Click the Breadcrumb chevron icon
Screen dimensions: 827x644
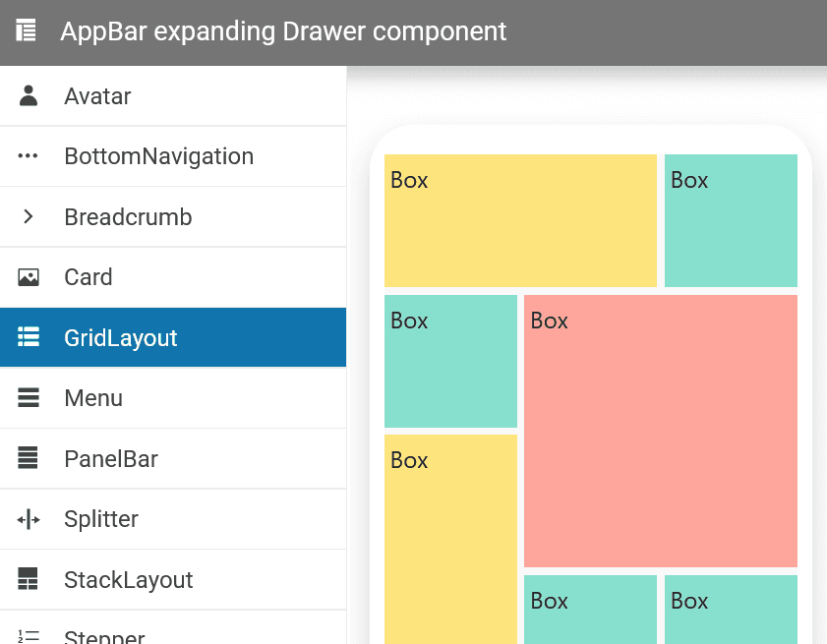[29, 216]
